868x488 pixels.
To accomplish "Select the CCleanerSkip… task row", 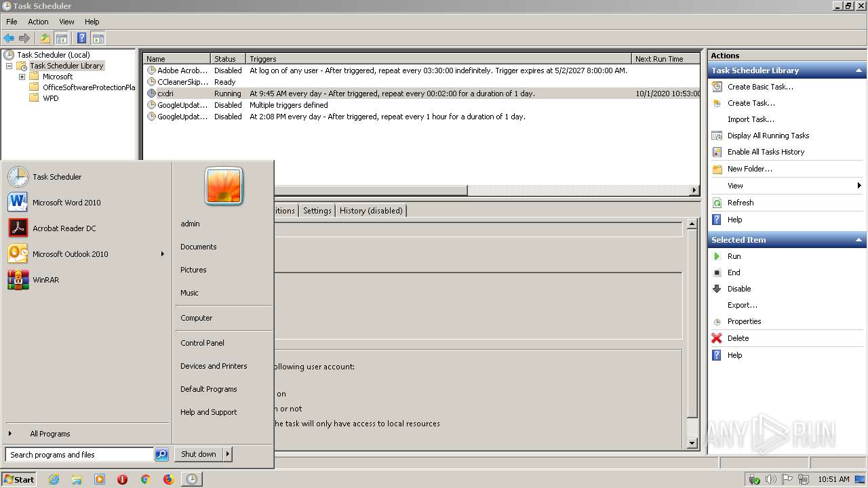I will [x=422, y=82].
